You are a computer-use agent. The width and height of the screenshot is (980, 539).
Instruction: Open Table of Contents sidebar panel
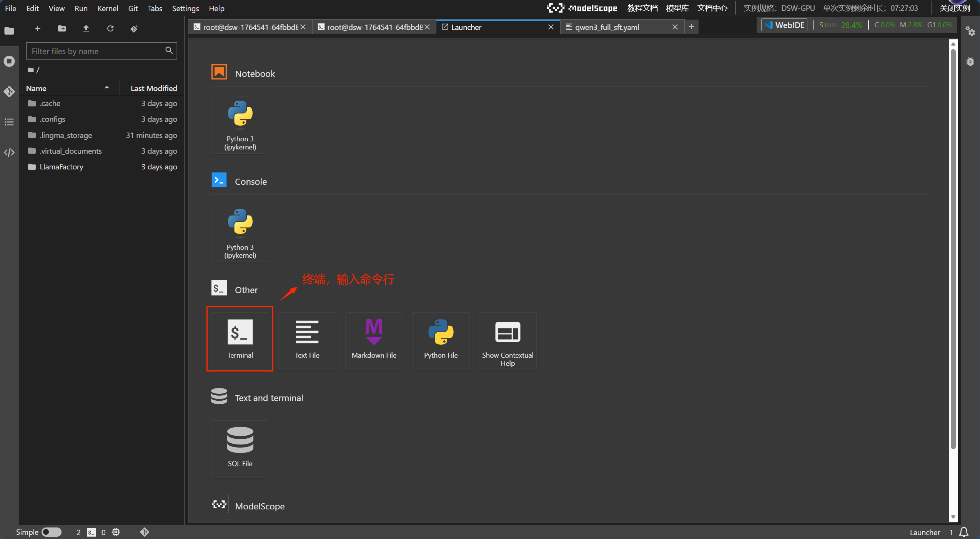(9, 122)
